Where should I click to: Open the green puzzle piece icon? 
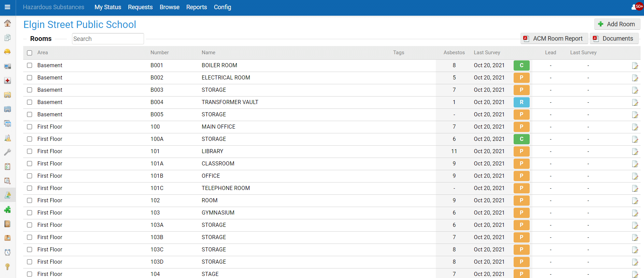[x=8, y=209]
